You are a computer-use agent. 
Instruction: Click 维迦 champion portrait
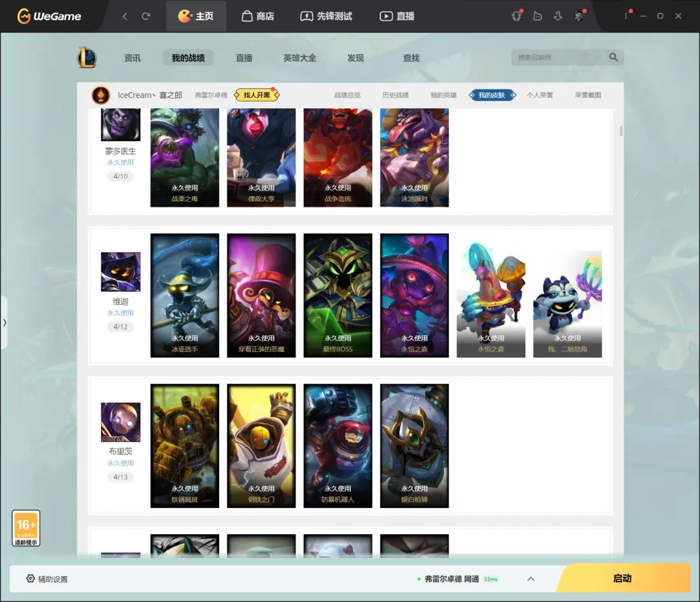coord(121,272)
